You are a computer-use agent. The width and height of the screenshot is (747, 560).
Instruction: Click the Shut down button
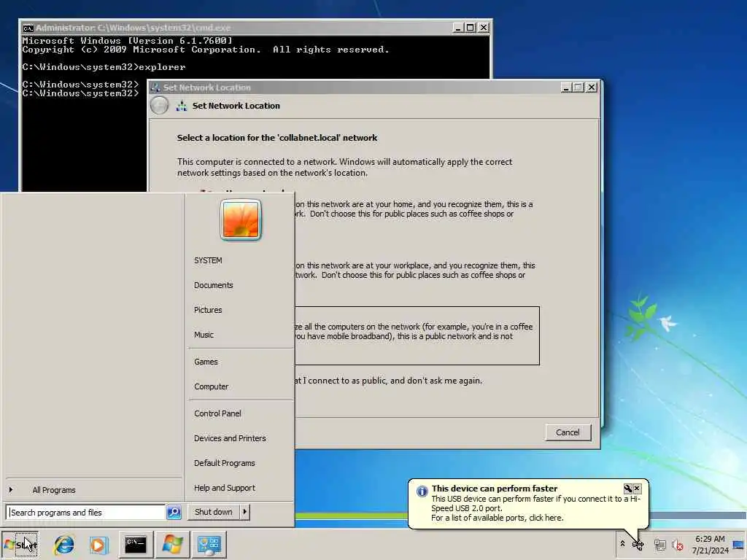tap(214, 512)
